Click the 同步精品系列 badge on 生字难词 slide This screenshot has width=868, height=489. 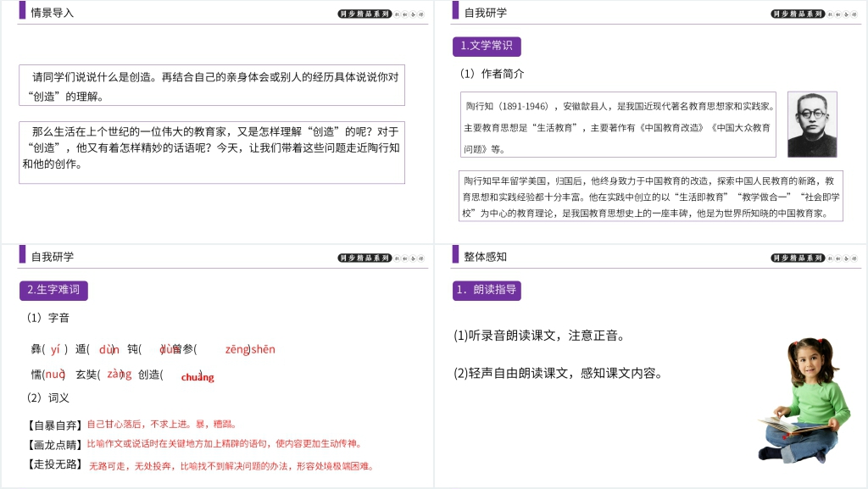(x=364, y=258)
